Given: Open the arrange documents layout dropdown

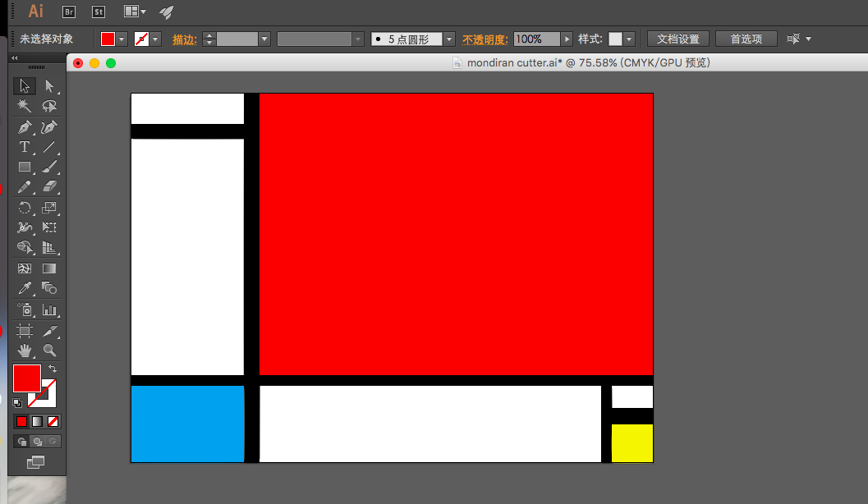Looking at the screenshot, I should tap(135, 11).
